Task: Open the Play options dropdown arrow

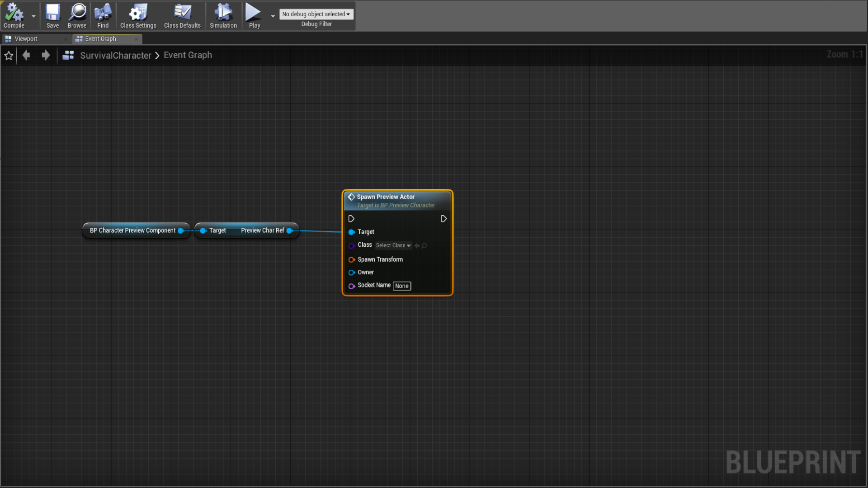Action: [x=273, y=16]
